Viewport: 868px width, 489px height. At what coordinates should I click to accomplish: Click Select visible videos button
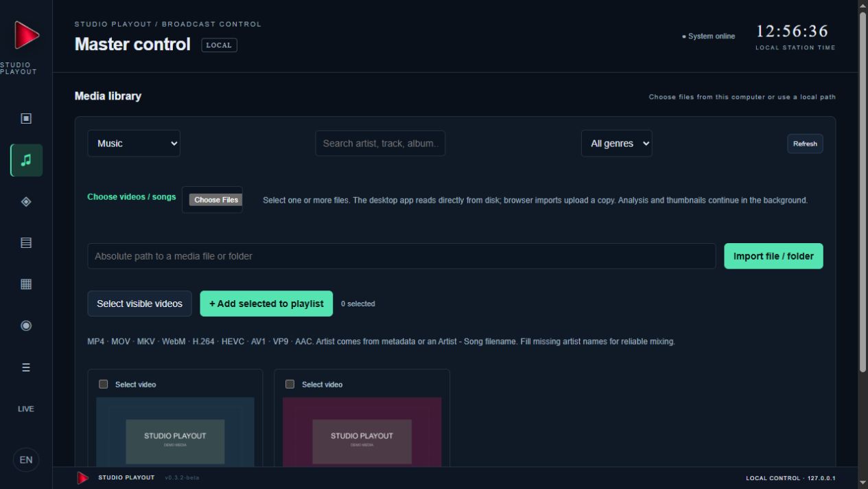pyautogui.click(x=139, y=304)
